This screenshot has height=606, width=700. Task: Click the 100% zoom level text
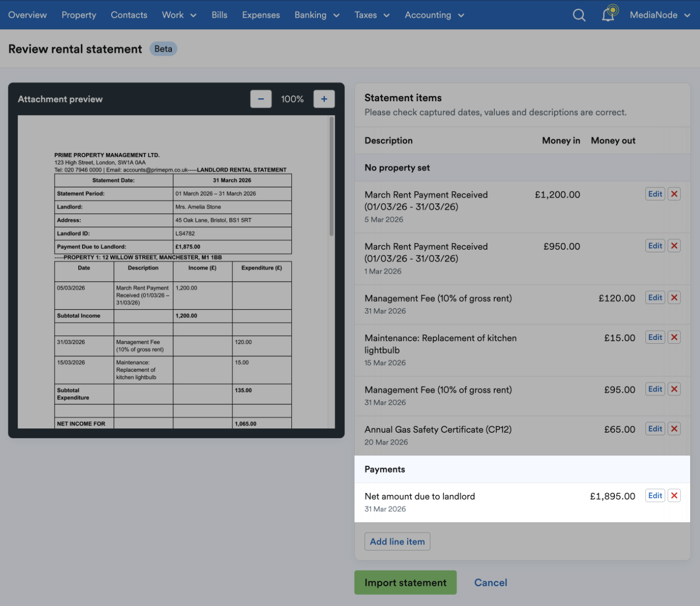click(292, 99)
